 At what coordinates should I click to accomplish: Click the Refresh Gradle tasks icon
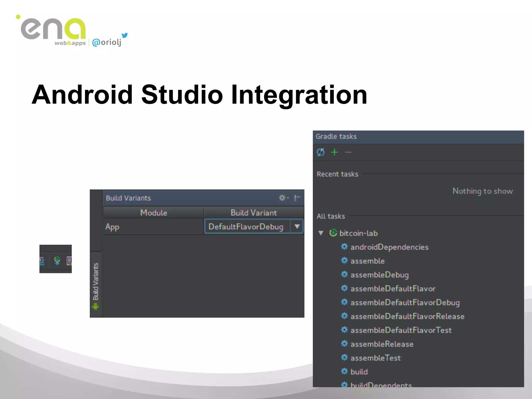(x=321, y=152)
